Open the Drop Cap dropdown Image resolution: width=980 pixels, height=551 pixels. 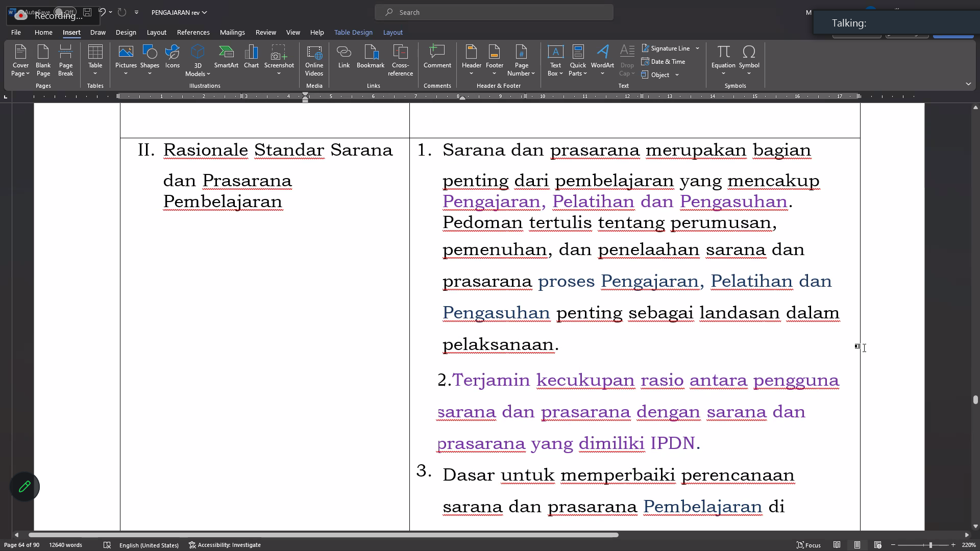click(x=627, y=60)
